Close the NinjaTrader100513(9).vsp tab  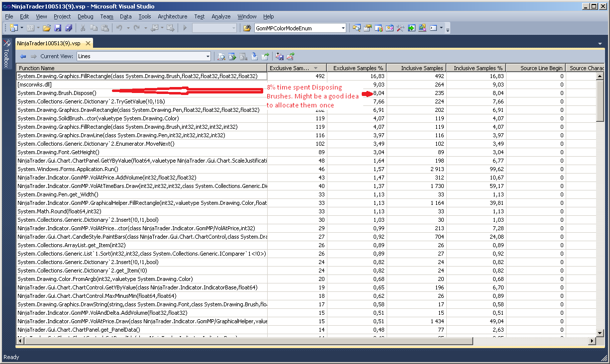(x=88, y=43)
